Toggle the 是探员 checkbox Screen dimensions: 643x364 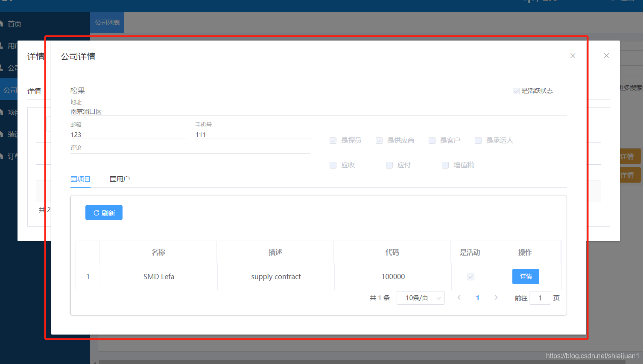tap(333, 141)
